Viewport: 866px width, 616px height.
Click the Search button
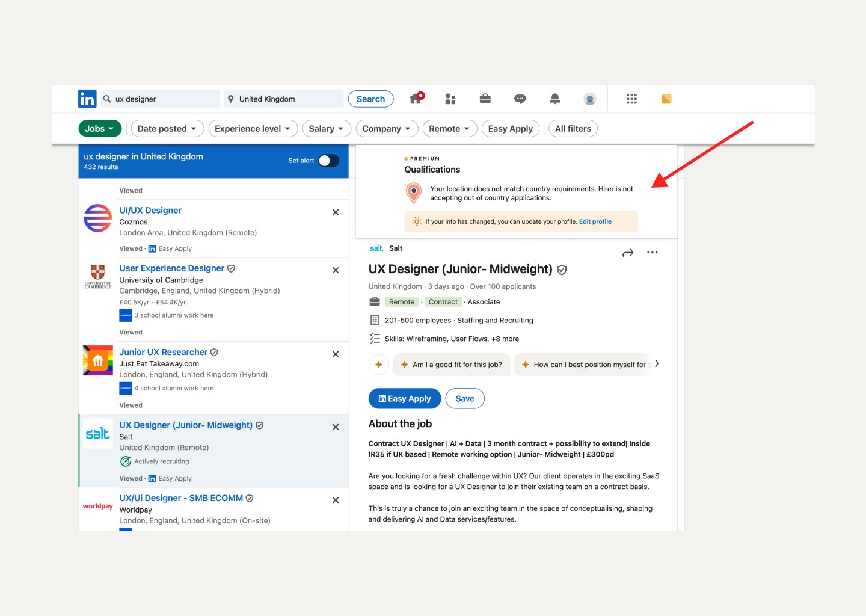370,99
